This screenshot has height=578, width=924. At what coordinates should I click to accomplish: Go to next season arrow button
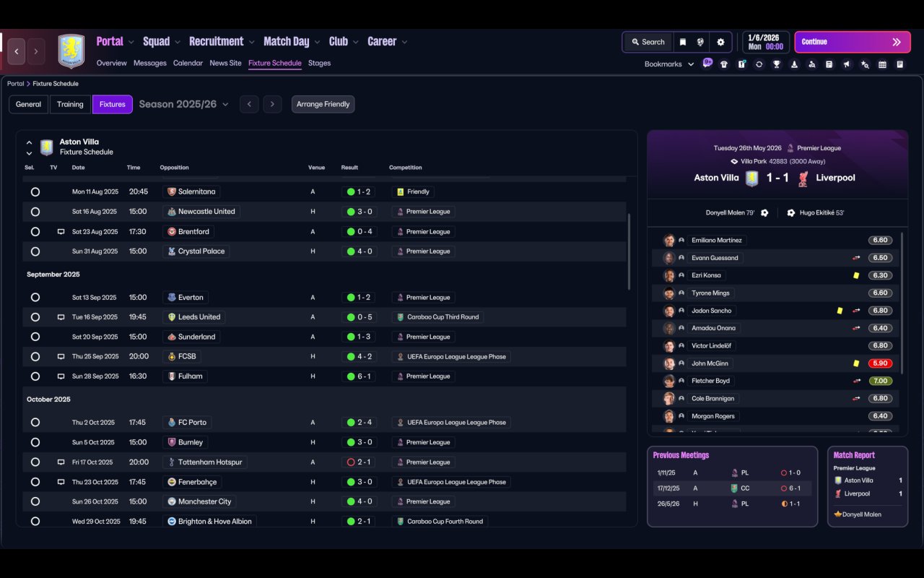click(x=272, y=105)
